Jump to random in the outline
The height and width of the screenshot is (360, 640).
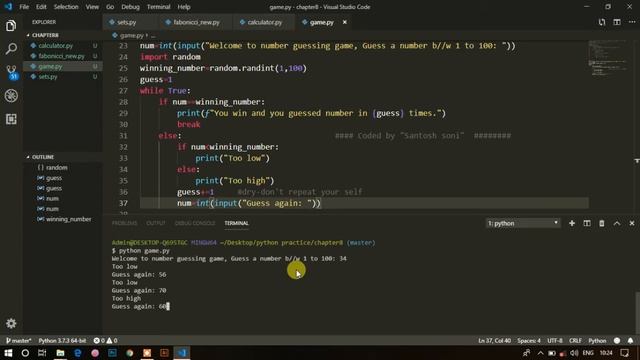(56, 168)
